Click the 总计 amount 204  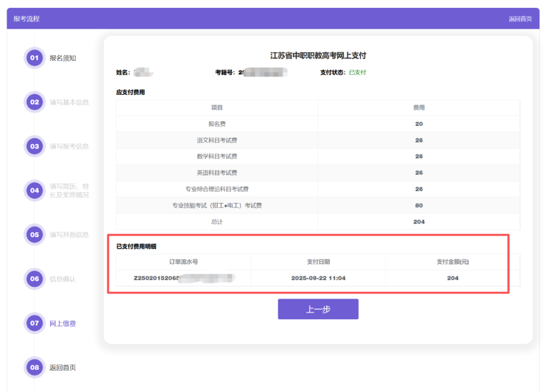(419, 222)
